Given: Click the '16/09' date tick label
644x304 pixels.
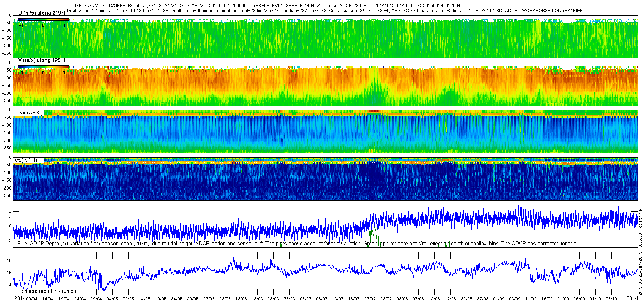Looking at the screenshot, I should 547,299.
